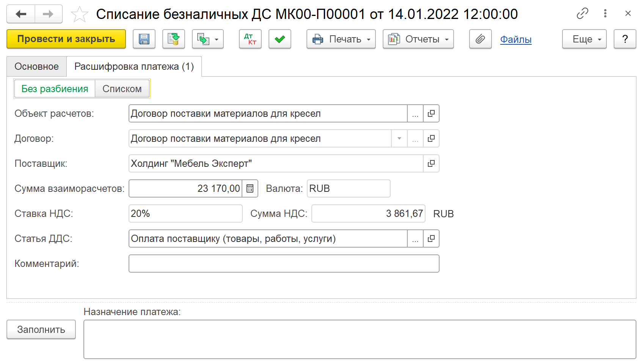This screenshot has width=644, height=364.
Task: Open the create-based-on dropdown
Action: click(x=207, y=39)
